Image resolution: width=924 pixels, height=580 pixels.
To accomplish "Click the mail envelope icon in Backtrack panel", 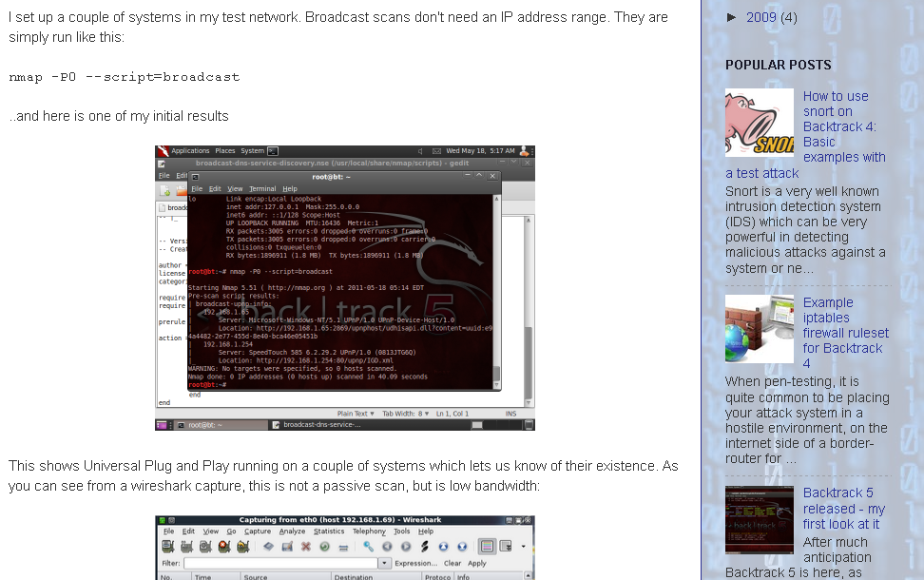I will tap(436, 151).
